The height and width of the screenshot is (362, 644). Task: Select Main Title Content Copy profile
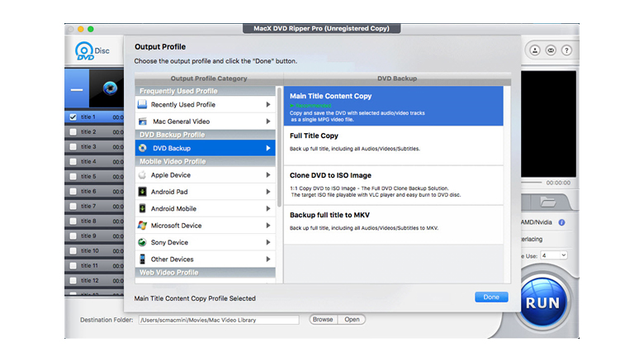point(394,106)
